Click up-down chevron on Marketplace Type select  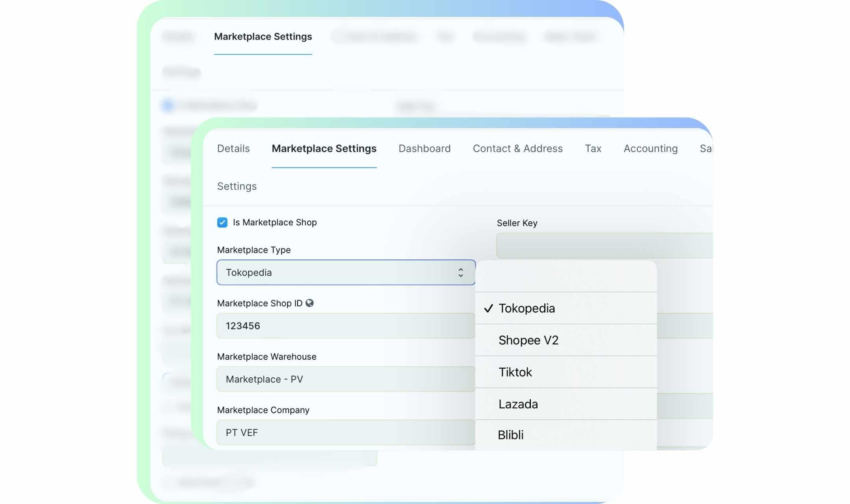click(x=460, y=272)
